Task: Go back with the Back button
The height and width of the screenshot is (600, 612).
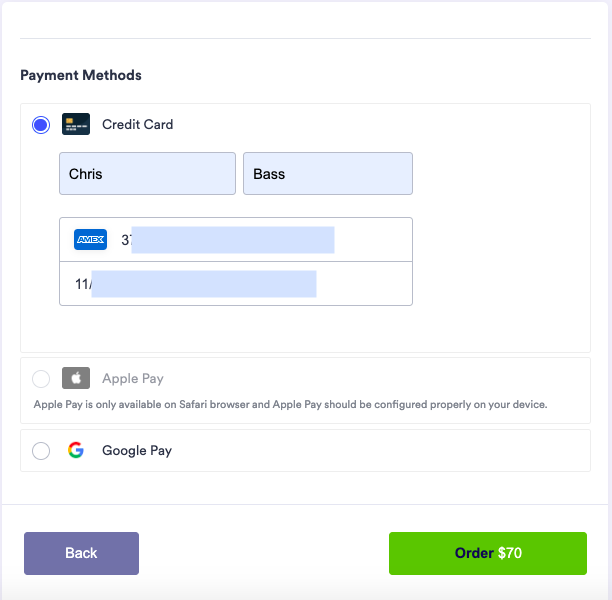Action: pyautogui.click(x=81, y=553)
